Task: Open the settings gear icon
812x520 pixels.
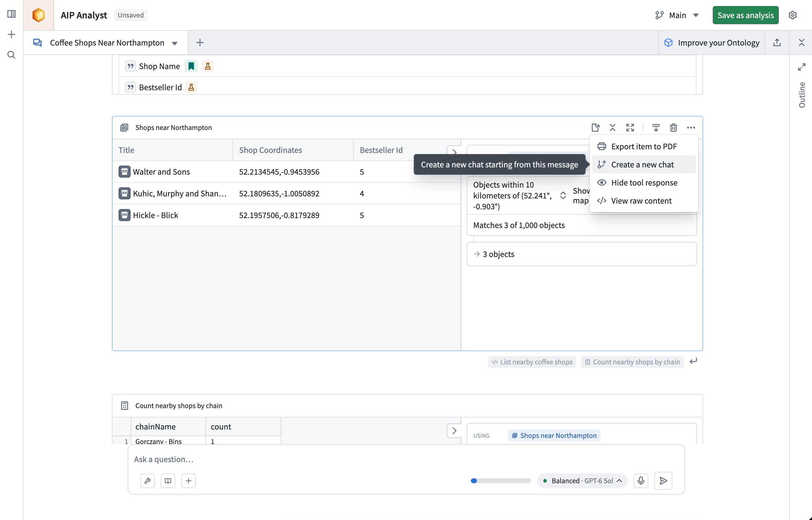Action: [x=792, y=15]
